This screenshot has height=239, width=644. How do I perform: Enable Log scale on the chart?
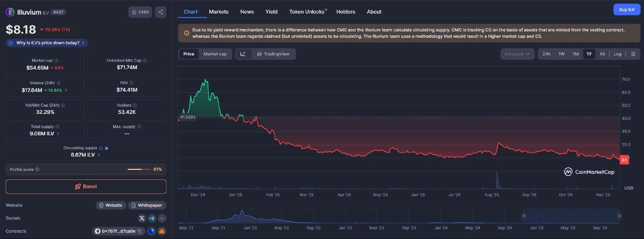617,54
